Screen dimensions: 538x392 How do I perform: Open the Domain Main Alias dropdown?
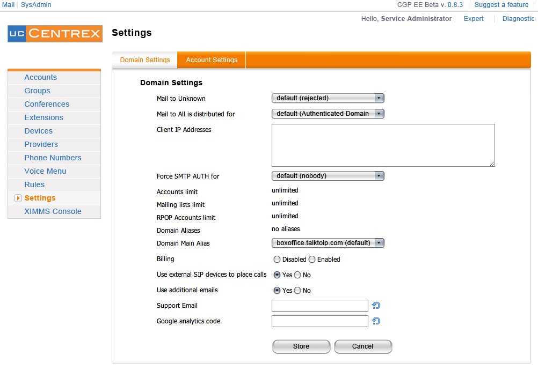coord(328,243)
